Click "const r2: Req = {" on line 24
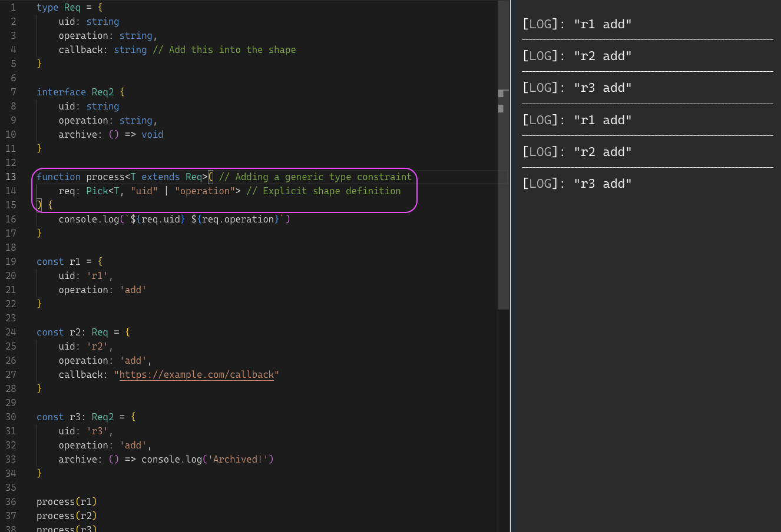This screenshot has height=532, width=781. pyautogui.click(x=83, y=332)
